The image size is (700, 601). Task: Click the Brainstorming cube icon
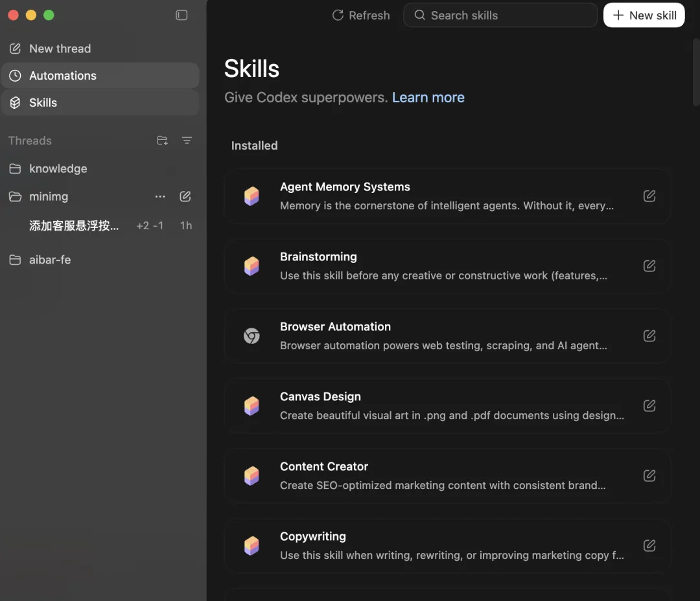(251, 266)
